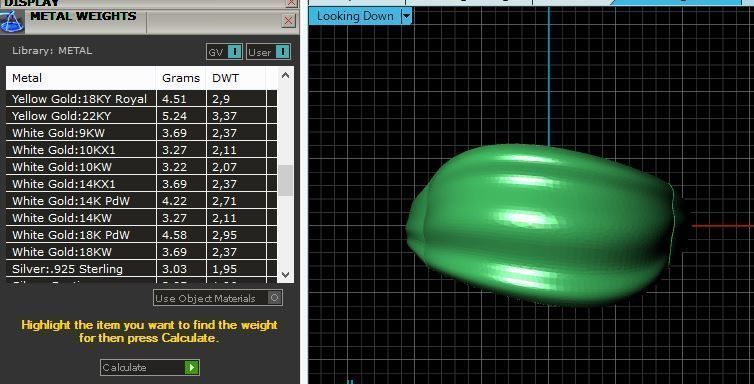Click the Looking Down viewport label

(x=355, y=16)
